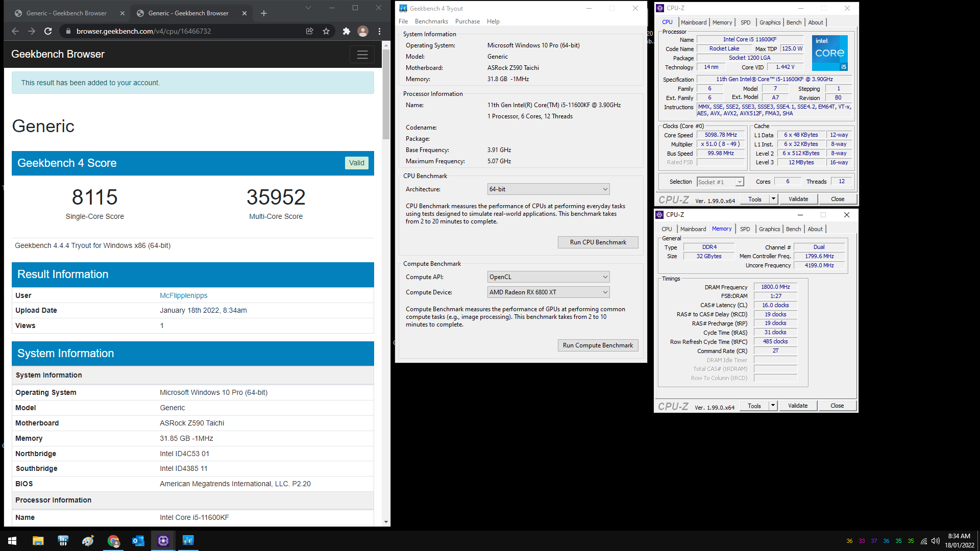The image size is (980, 551).
Task: Open Chrome extensions puzzle icon
Action: [x=347, y=31]
